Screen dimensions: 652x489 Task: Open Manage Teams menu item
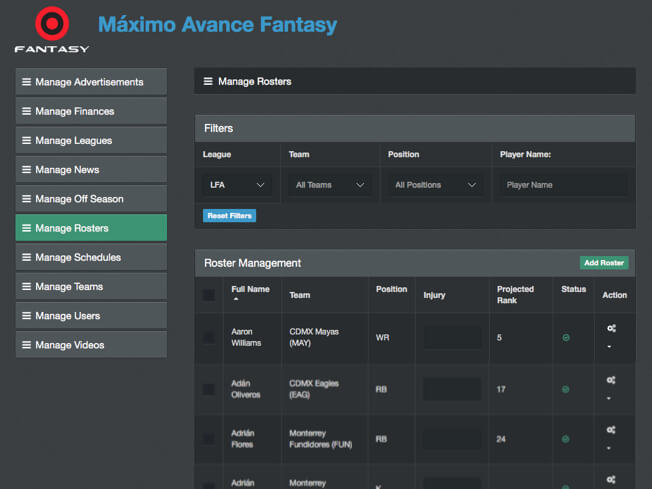[91, 286]
